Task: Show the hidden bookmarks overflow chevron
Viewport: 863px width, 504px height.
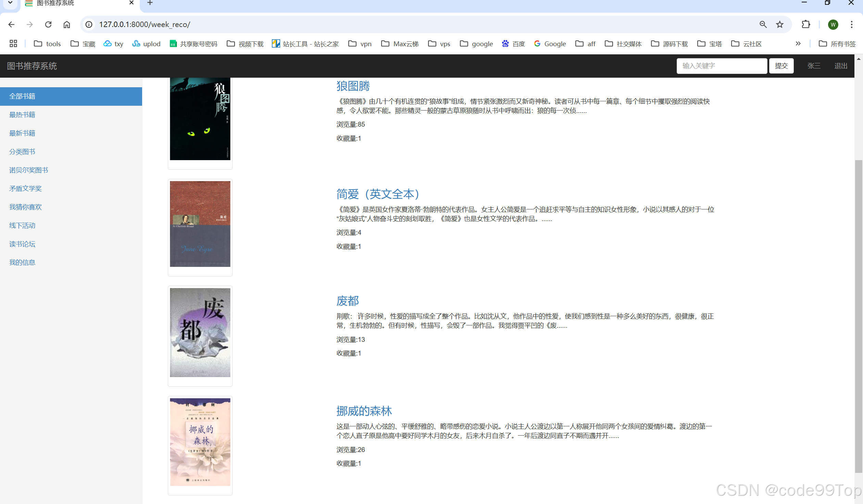Action: (x=798, y=43)
